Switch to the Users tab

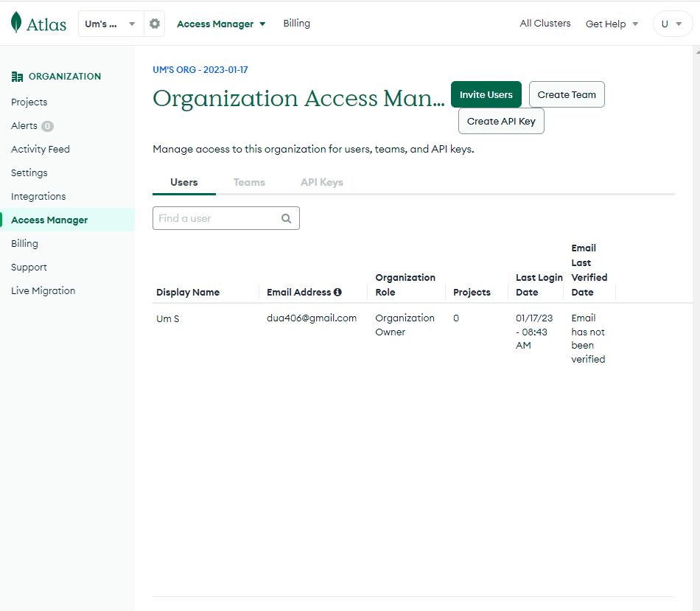coord(184,182)
